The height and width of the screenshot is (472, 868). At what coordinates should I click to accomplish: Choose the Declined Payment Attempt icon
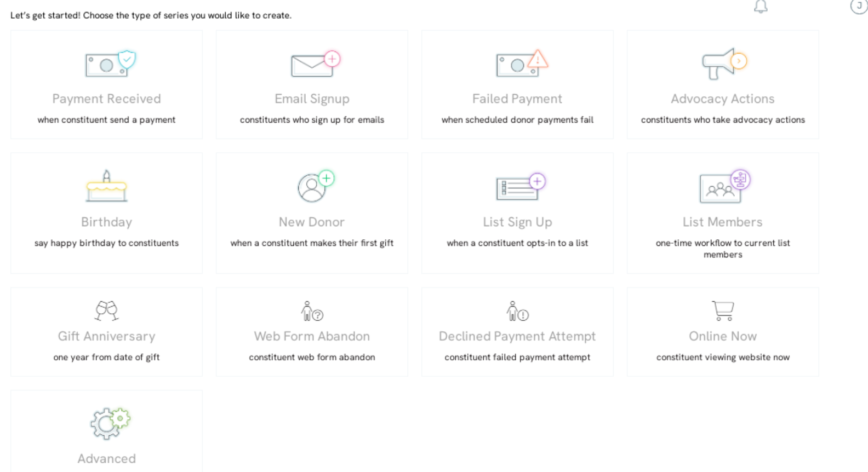517,310
